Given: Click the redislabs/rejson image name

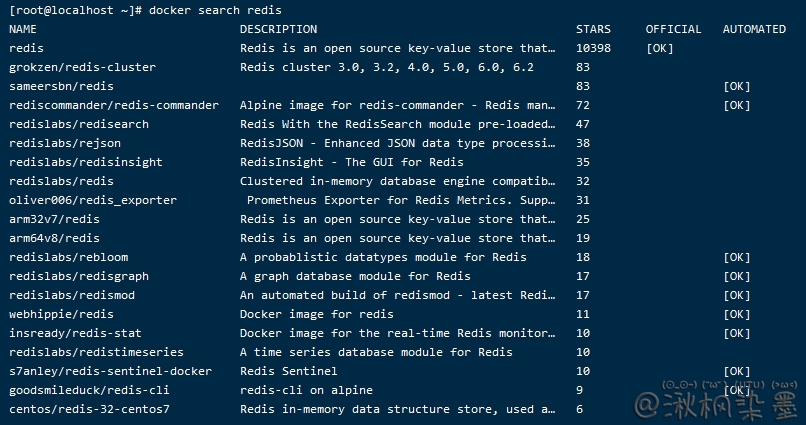Looking at the screenshot, I should tap(65, 143).
